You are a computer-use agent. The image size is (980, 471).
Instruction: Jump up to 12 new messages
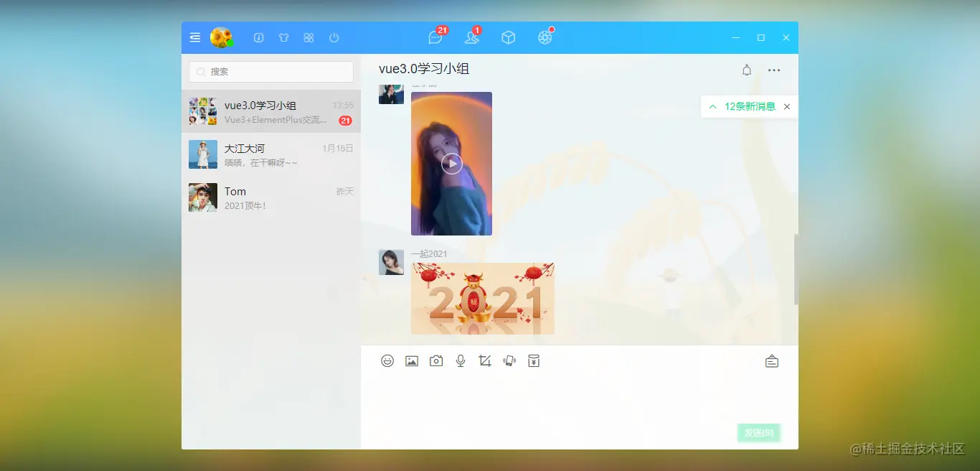click(x=743, y=106)
